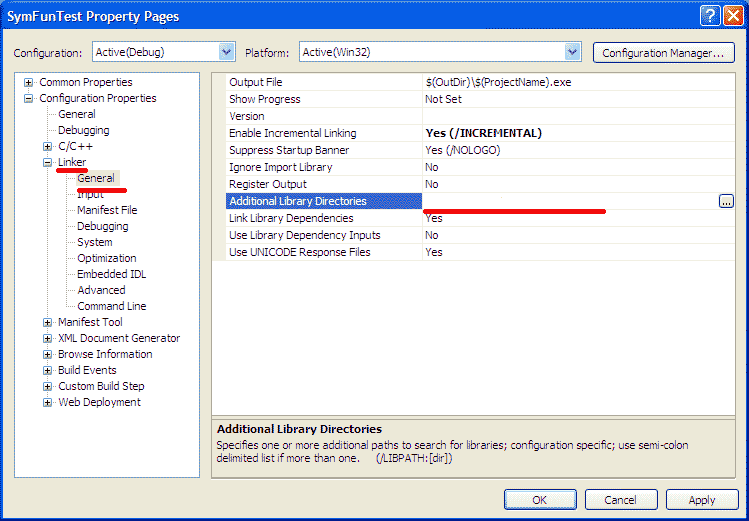Select System under Linker

[95, 242]
